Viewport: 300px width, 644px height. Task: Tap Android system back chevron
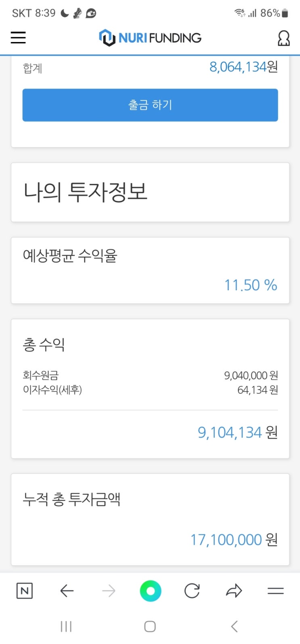click(234, 627)
